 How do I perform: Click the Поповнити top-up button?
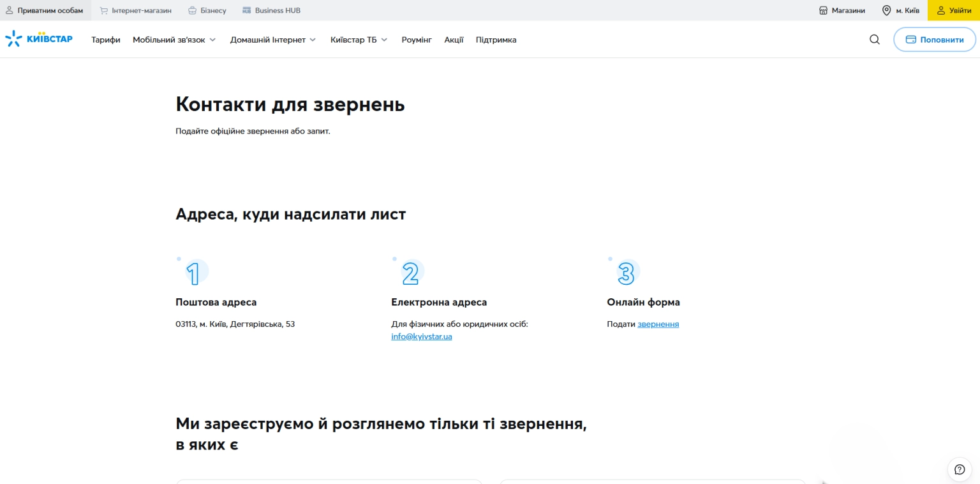pos(935,40)
